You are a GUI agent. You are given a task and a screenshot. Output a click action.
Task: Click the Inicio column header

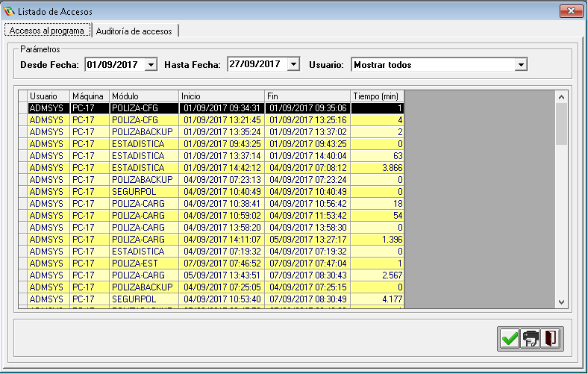pos(222,96)
